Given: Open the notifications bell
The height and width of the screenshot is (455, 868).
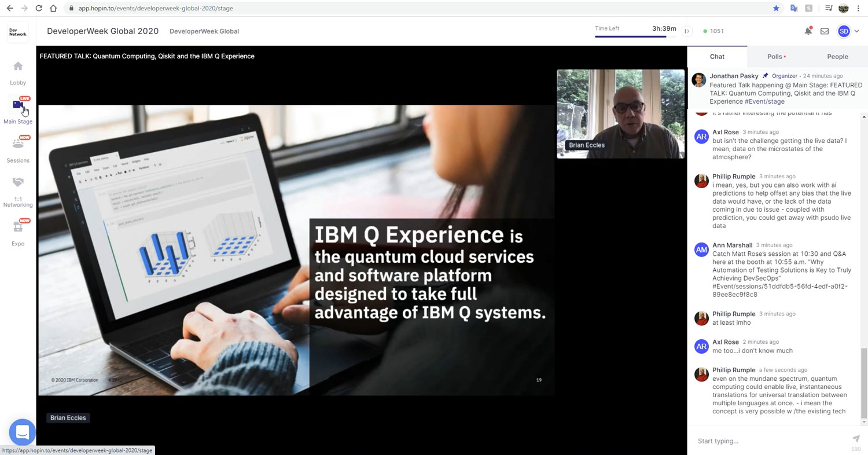Looking at the screenshot, I should 808,31.
